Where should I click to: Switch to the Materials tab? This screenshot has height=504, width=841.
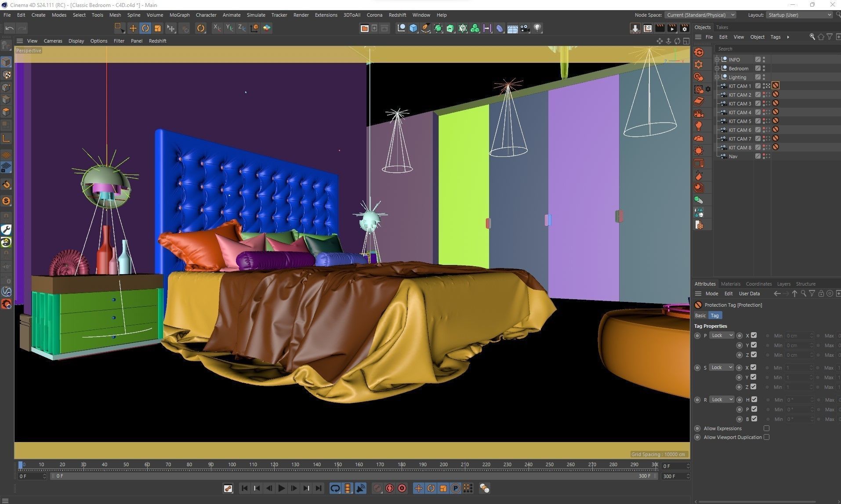pyautogui.click(x=731, y=284)
